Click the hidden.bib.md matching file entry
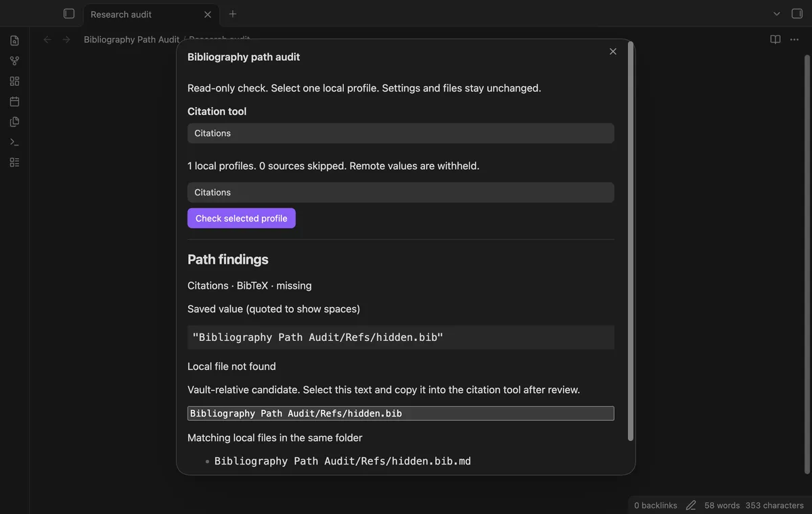Viewport: 812px width, 514px height. coord(342,461)
